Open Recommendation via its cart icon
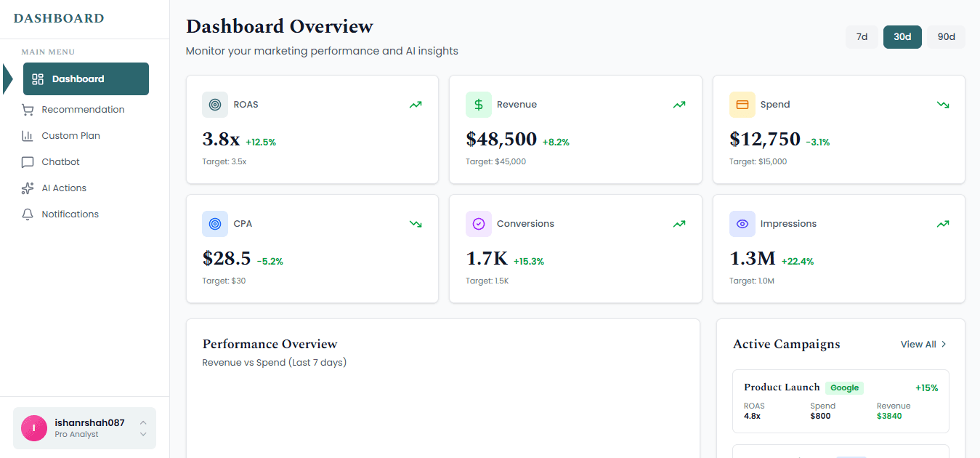 click(x=28, y=109)
